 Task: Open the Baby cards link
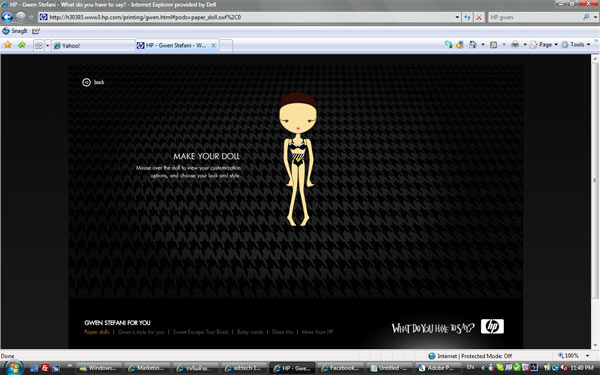click(x=250, y=332)
